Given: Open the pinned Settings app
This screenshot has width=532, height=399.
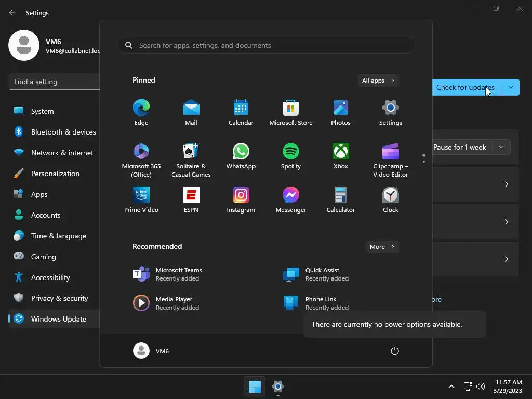Looking at the screenshot, I should pos(391,112).
